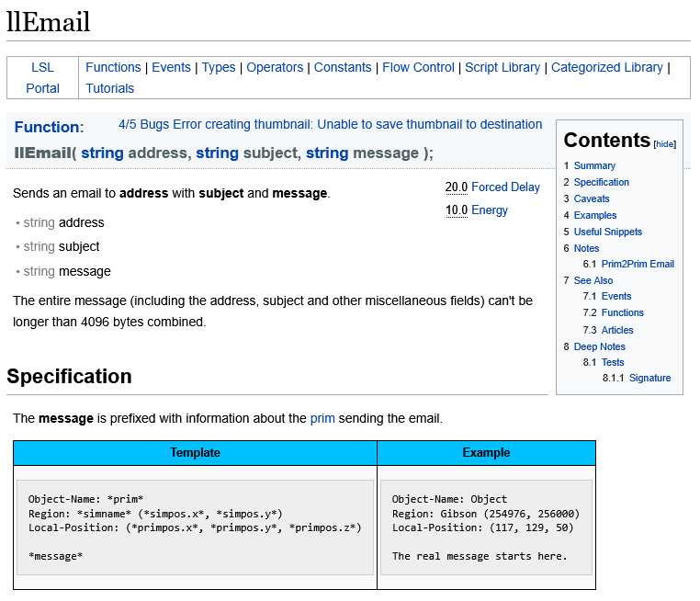The width and height of the screenshot is (700, 601).
Task: Open the LSL Portal link
Action: (42, 78)
